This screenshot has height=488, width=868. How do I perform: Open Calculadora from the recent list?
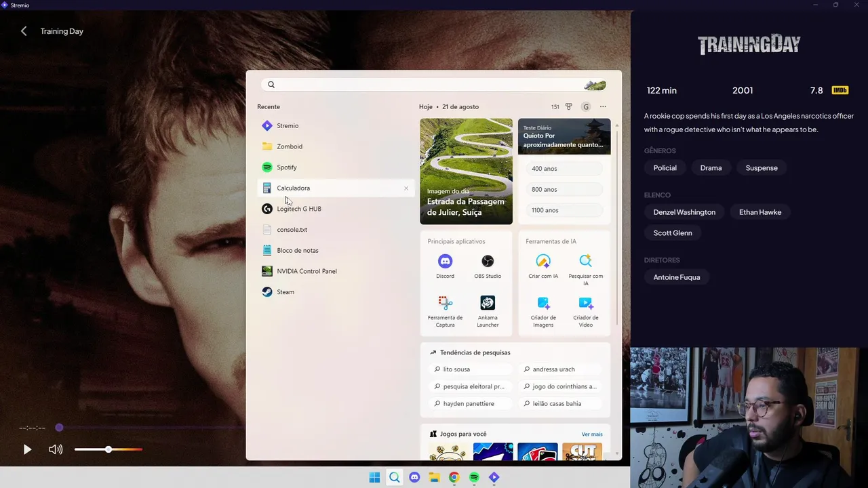click(336, 188)
